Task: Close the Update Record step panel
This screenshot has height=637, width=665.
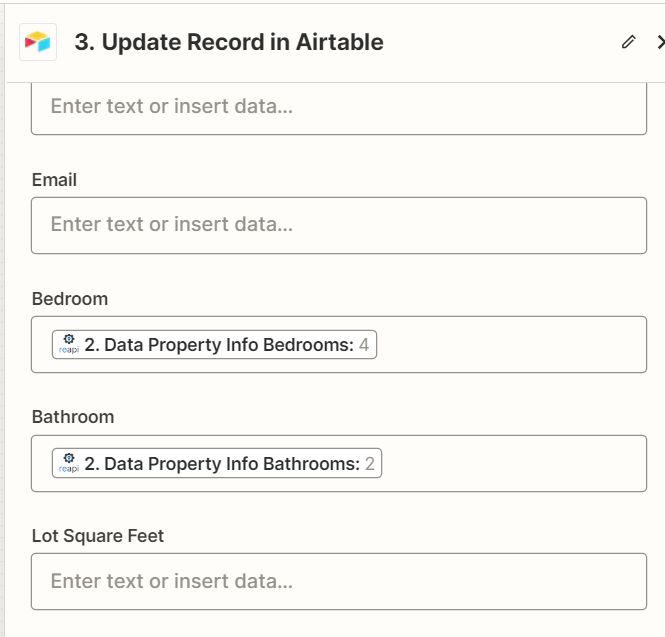Action: pos(660,42)
